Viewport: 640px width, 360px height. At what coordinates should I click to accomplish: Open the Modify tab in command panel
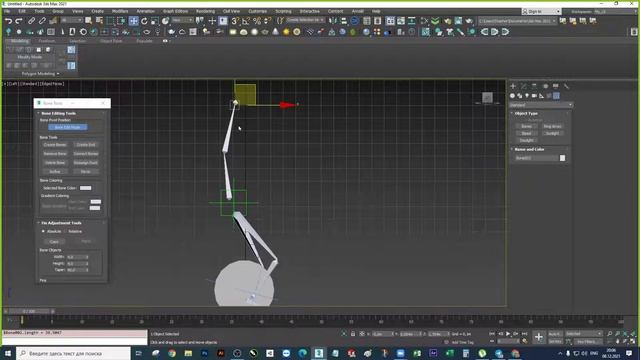[x=524, y=86]
